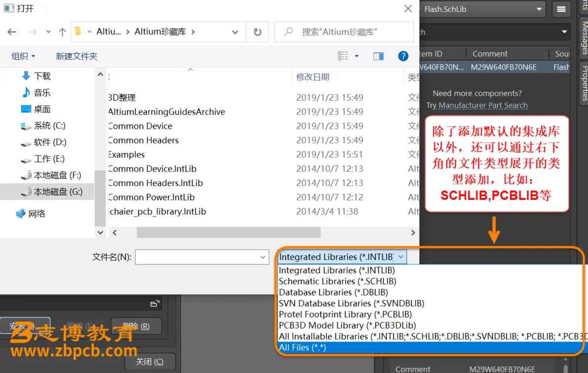Click the browse path icon above 删除
The image size is (588, 373).
(x=154, y=303)
